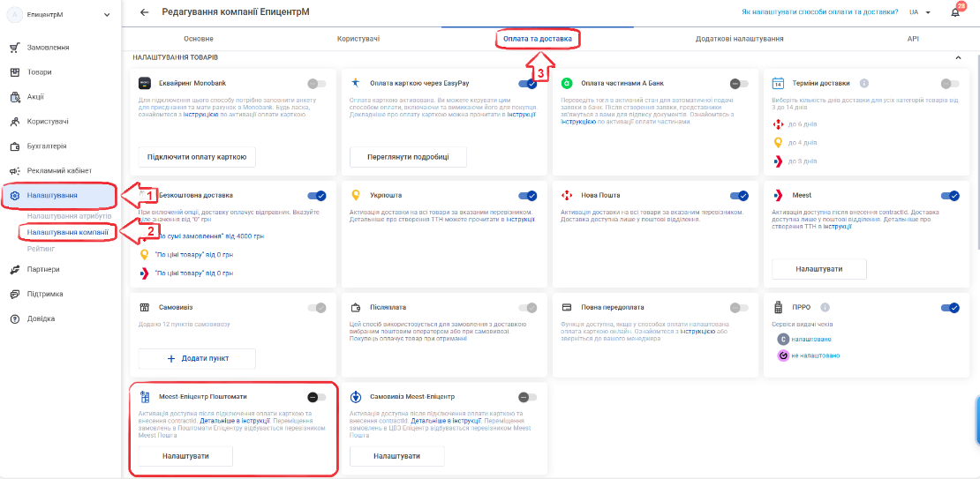Switch off the Укрпошта delivery toggle
Screen dimensions: 980x479
point(527,196)
